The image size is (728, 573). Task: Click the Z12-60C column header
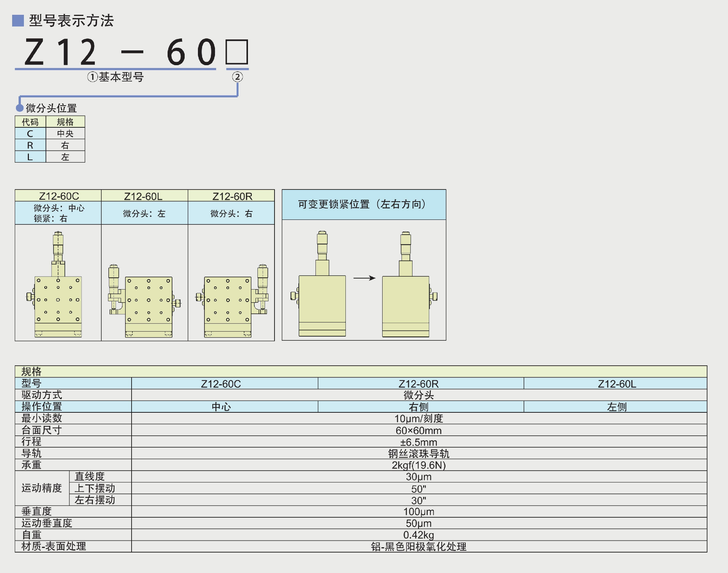pyautogui.click(x=221, y=384)
